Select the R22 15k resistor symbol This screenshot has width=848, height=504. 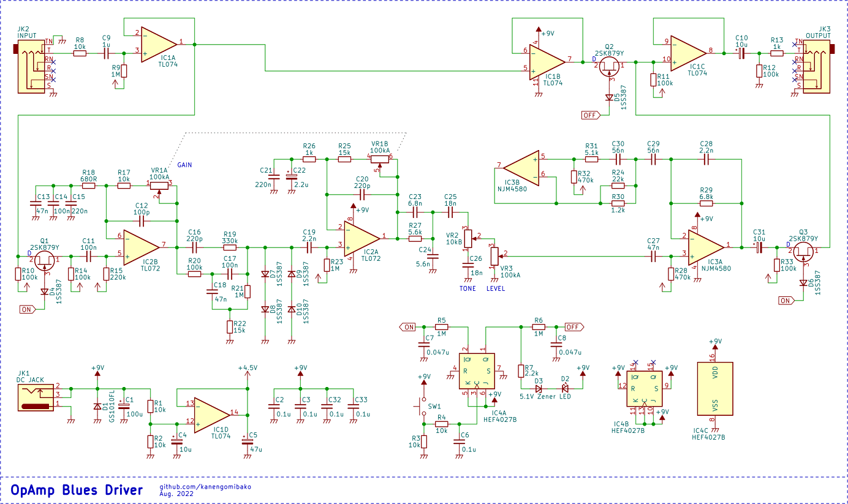pos(230,327)
